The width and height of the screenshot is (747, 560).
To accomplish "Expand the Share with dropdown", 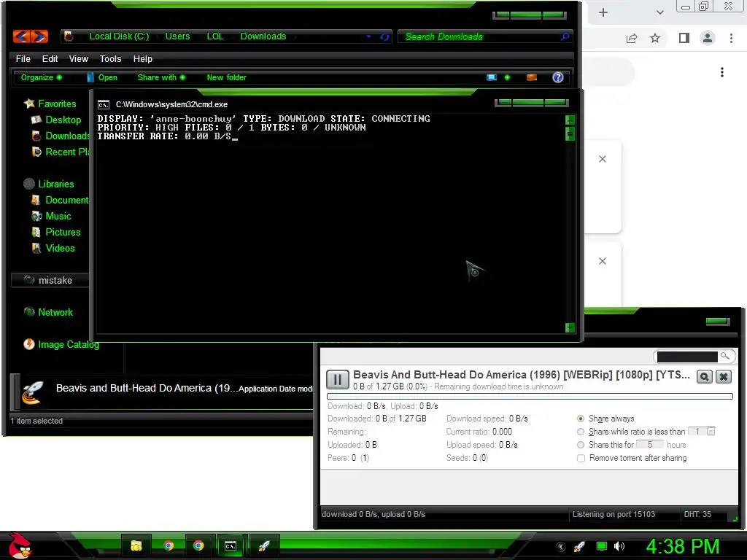I will [161, 77].
